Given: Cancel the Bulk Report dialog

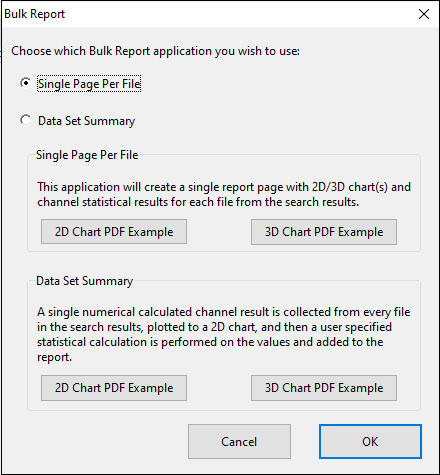Looking at the screenshot, I should point(239,442).
